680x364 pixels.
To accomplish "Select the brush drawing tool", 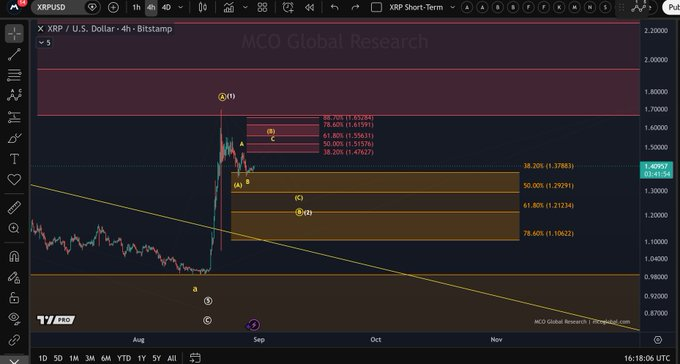I will click(14, 138).
